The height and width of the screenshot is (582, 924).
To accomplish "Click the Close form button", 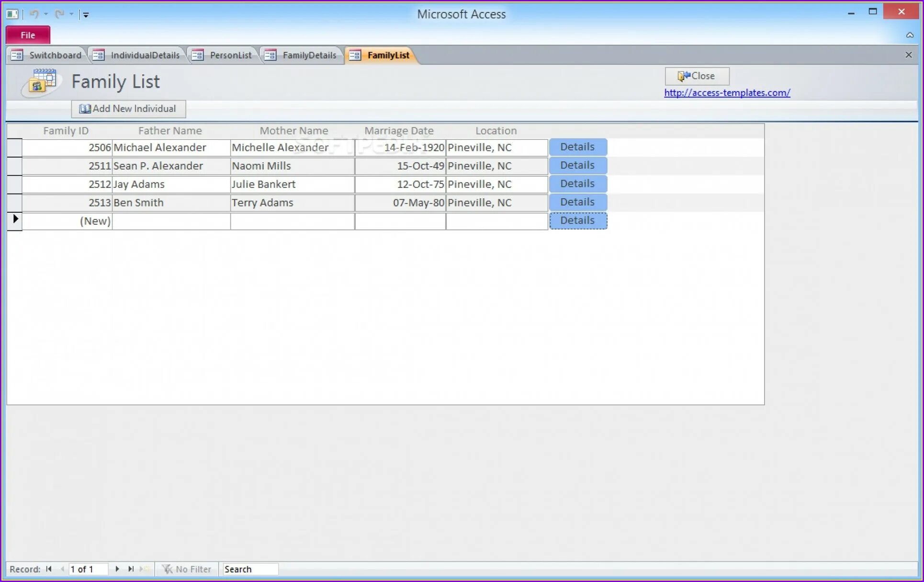I will pyautogui.click(x=697, y=76).
